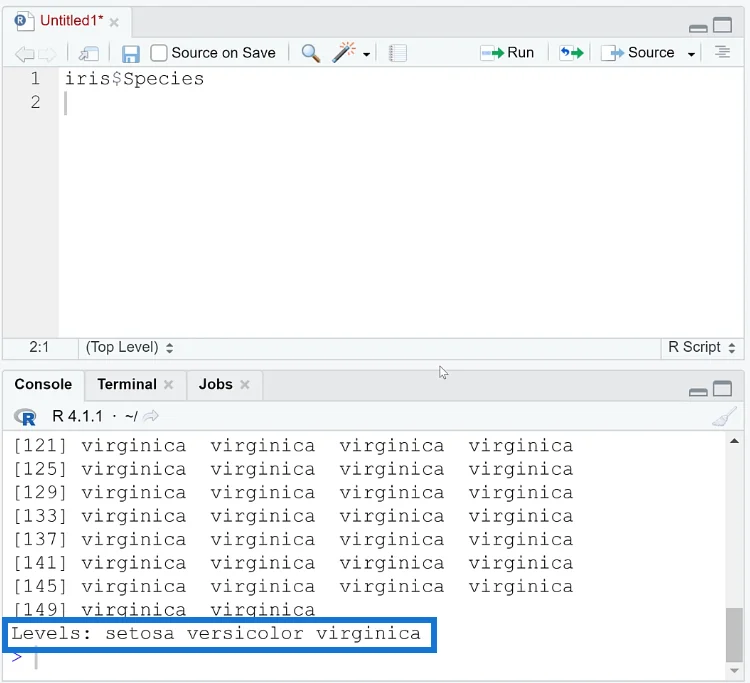Open R Script file type selector

[701, 347]
